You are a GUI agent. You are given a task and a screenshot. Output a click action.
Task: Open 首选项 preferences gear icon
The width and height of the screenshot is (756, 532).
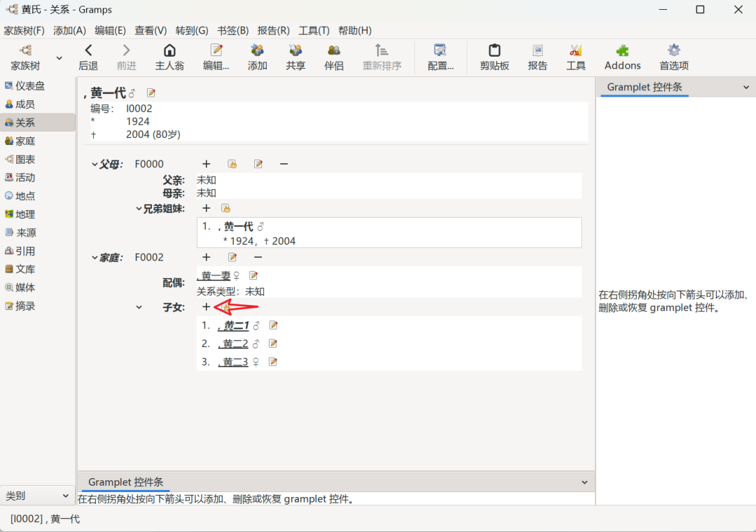[x=673, y=50]
